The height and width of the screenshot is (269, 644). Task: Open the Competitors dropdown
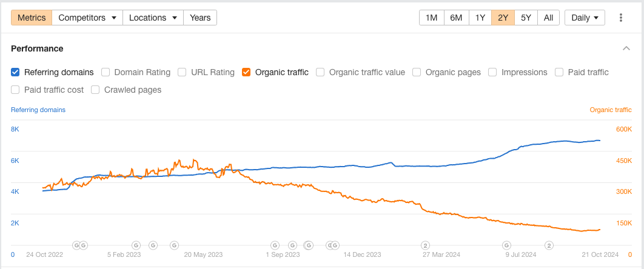click(87, 18)
